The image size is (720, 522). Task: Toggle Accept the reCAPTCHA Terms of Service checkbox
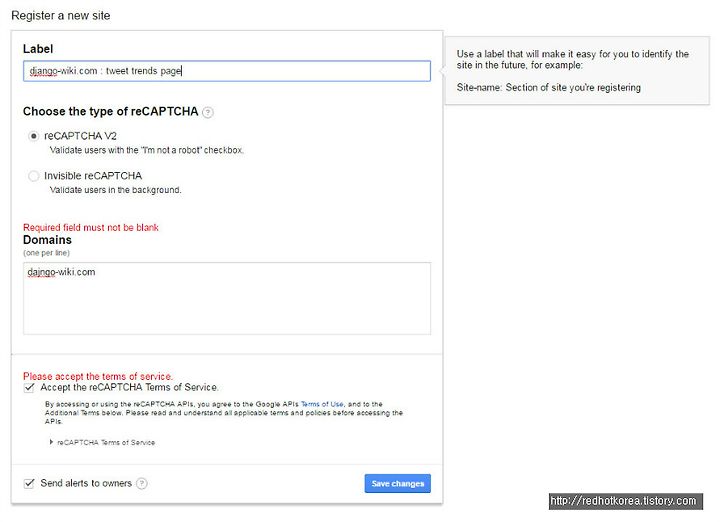(29, 388)
